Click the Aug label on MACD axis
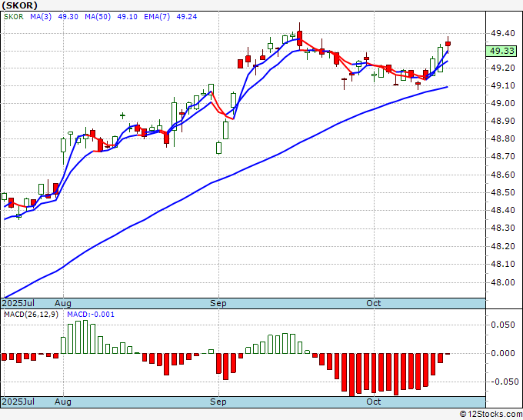This screenshot has width=523, height=420. [x=63, y=402]
